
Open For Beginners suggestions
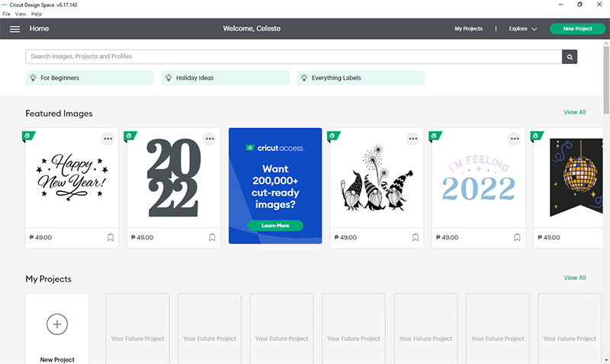[90, 78]
